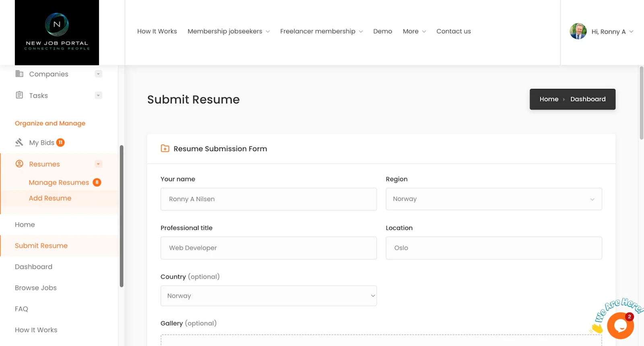Open the Country select showing Norway

pos(268,296)
